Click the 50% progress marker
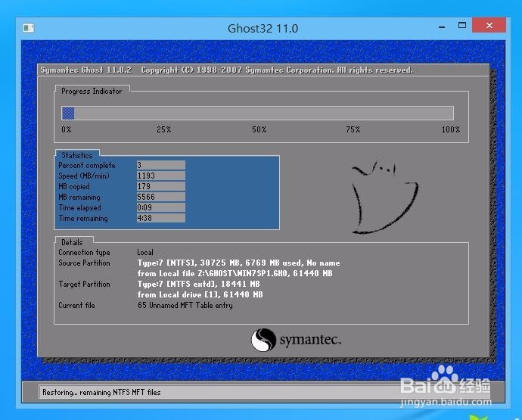522x420 pixels. coord(259,129)
